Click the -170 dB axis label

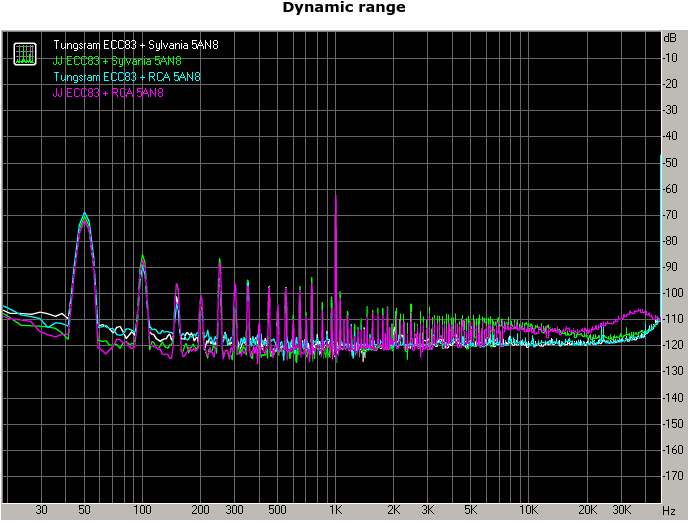[x=673, y=475]
